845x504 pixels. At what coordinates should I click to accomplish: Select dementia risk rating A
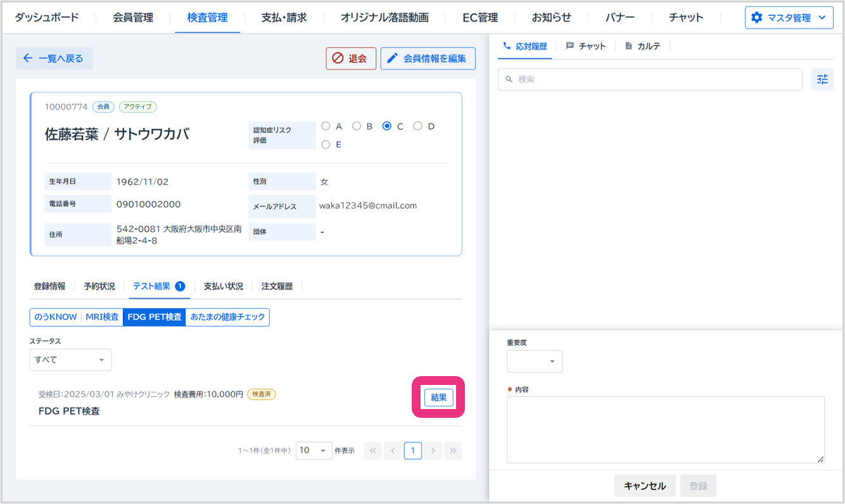point(326,126)
